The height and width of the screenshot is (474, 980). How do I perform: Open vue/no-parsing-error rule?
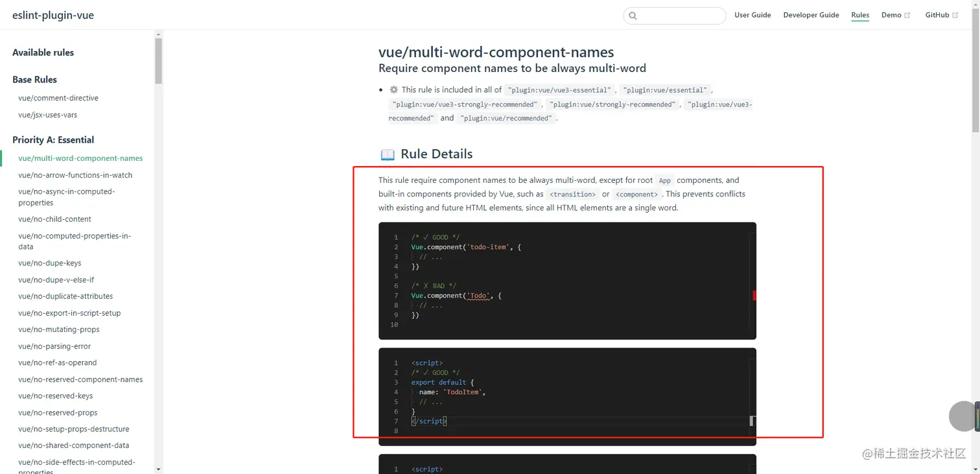tap(54, 346)
